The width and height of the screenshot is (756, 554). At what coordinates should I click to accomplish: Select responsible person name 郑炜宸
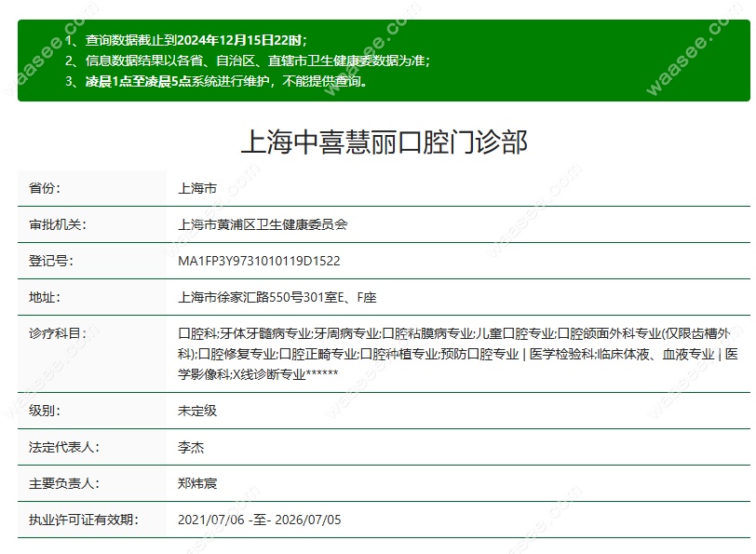[x=197, y=483]
